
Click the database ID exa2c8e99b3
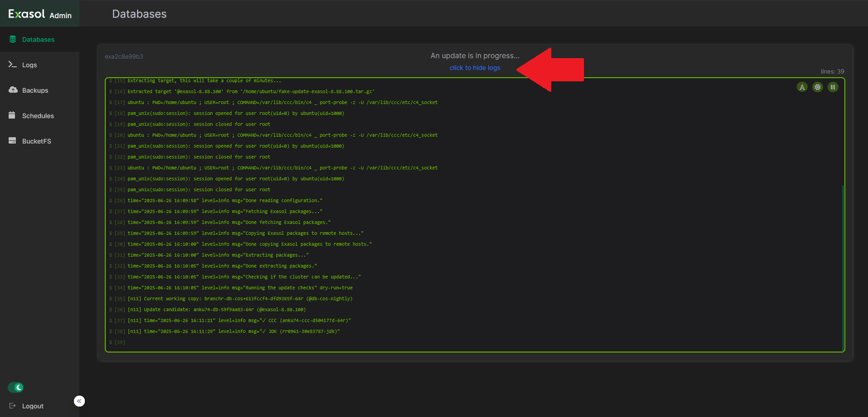(x=124, y=57)
